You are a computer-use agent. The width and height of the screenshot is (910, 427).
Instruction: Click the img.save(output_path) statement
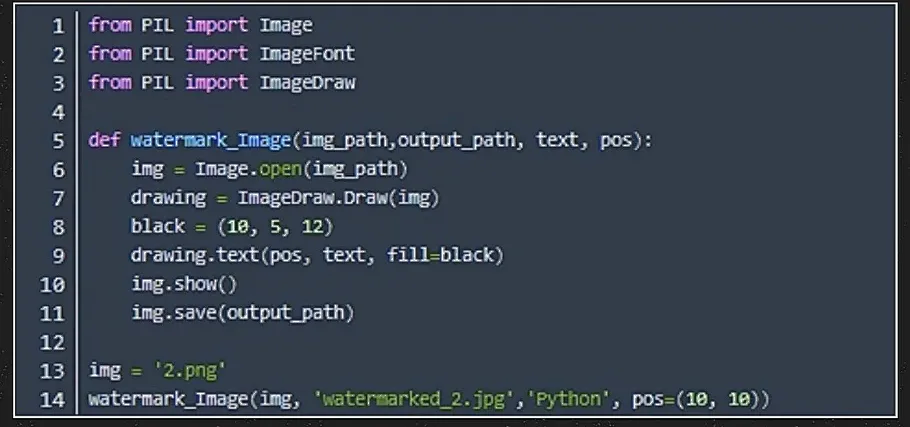pyautogui.click(x=242, y=313)
